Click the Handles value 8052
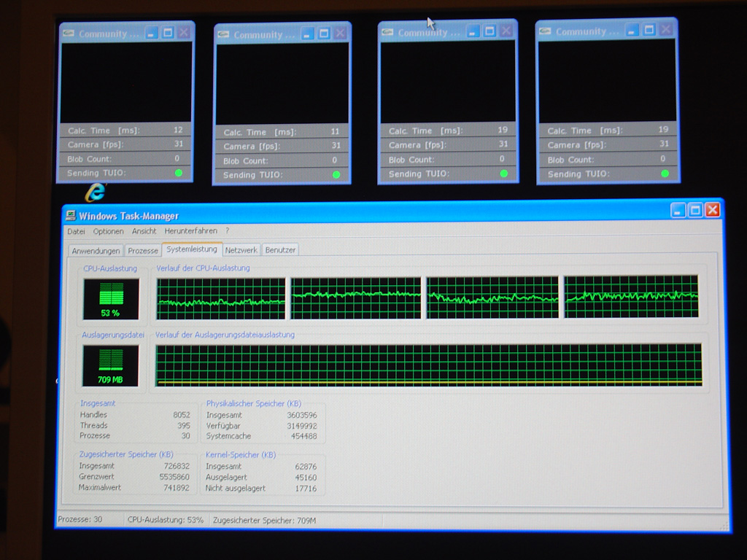The image size is (747, 560). tap(182, 415)
